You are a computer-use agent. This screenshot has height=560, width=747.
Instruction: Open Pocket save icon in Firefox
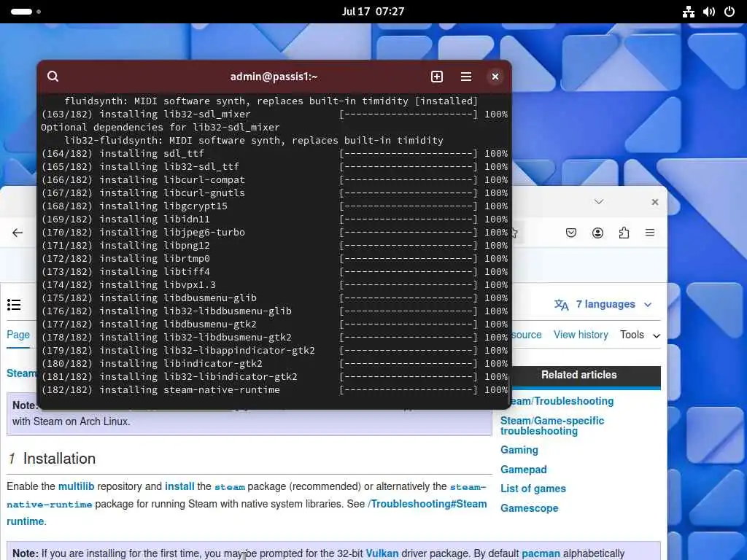click(571, 233)
